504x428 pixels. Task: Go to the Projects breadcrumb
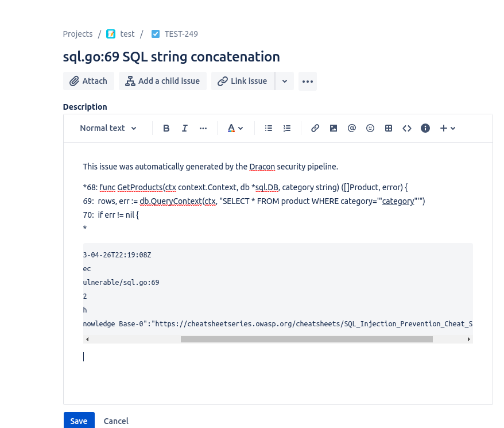point(77,34)
